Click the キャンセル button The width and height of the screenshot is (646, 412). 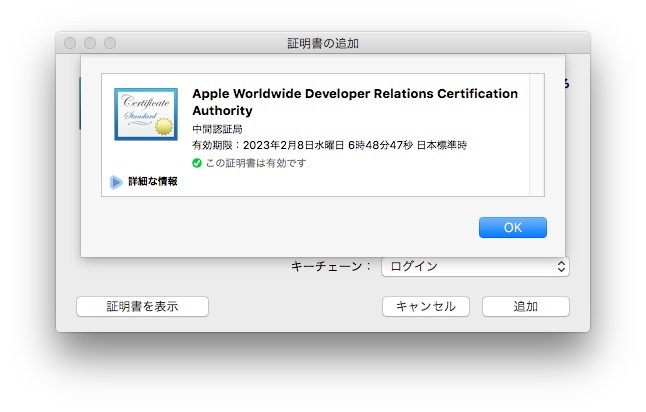click(426, 307)
